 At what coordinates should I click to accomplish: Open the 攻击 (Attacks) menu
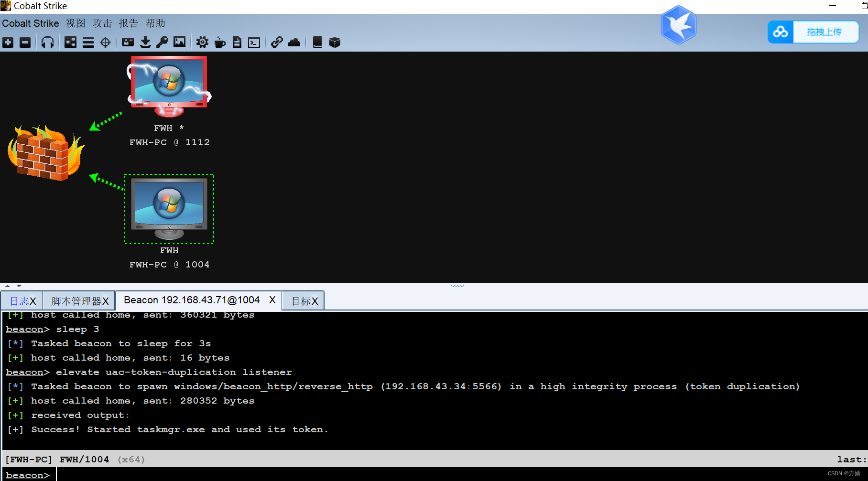pyautogui.click(x=102, y=23)
